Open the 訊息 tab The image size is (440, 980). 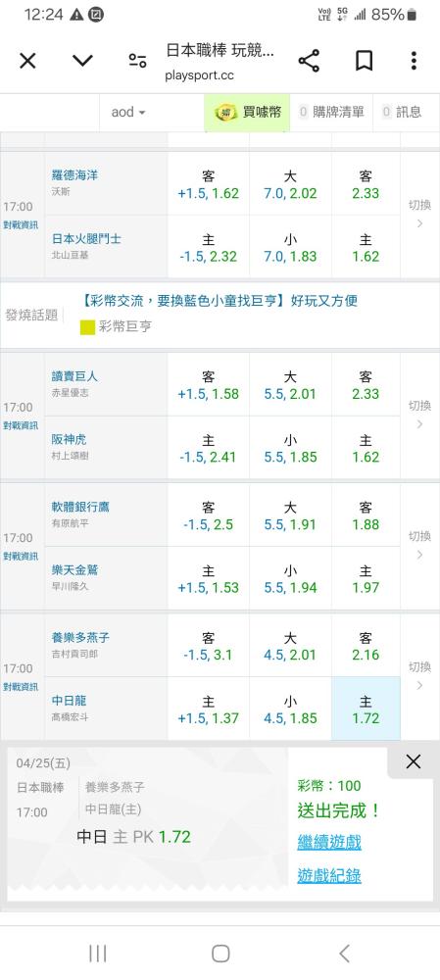pos(403,113)
